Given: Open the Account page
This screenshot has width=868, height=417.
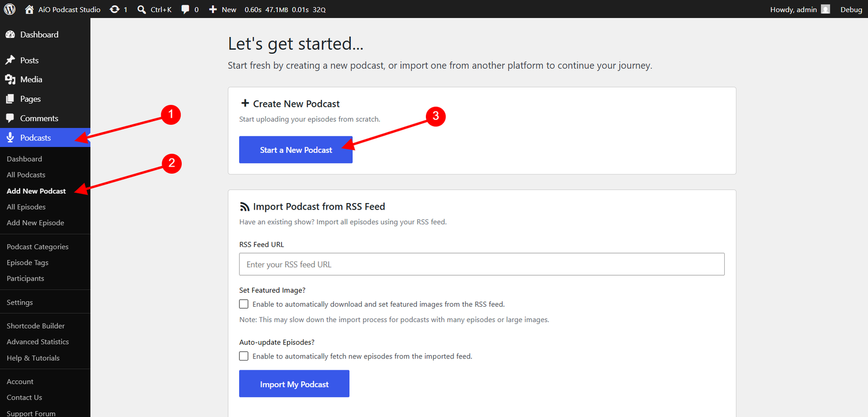Looking at the screenshot, I should pyautogui.click(x=20, y=382).
